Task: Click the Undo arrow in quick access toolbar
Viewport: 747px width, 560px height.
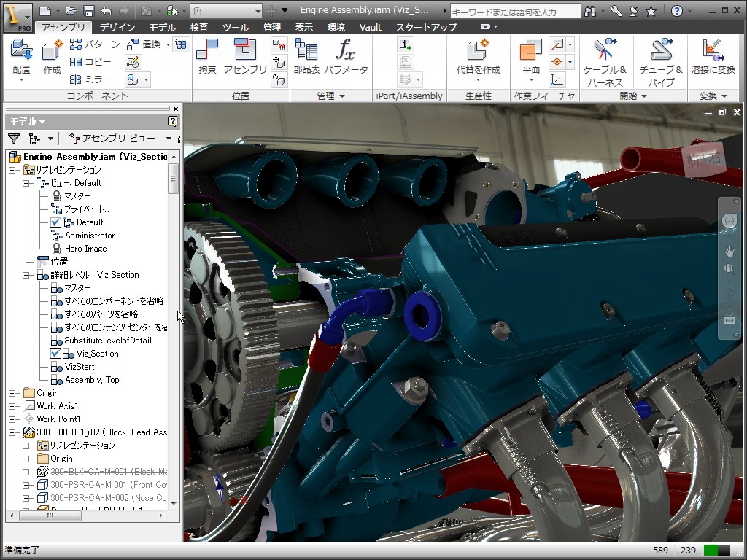Action: click(107, 10)
